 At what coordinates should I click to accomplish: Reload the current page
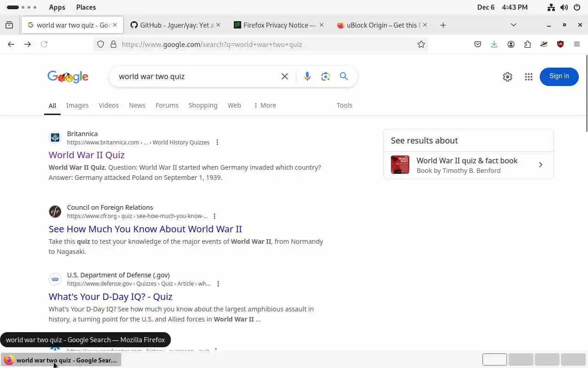pyautogui.click(x=44, y=44)
